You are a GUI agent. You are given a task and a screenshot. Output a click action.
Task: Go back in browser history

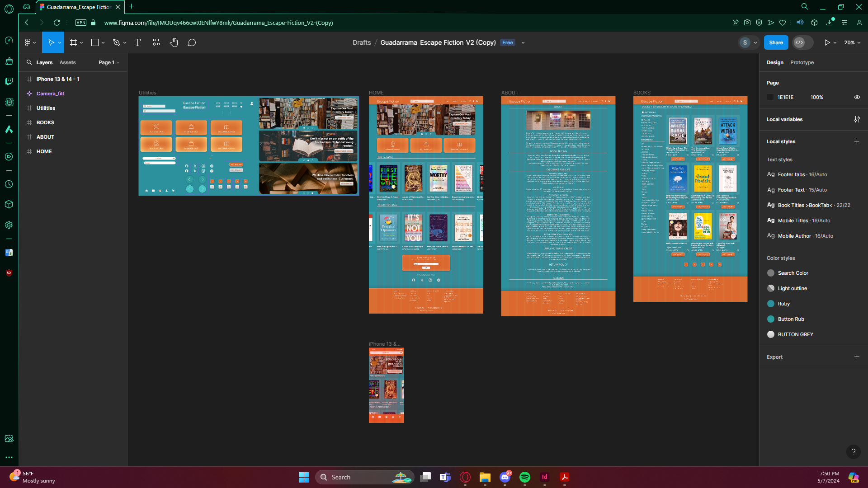(x=27, y=23)
